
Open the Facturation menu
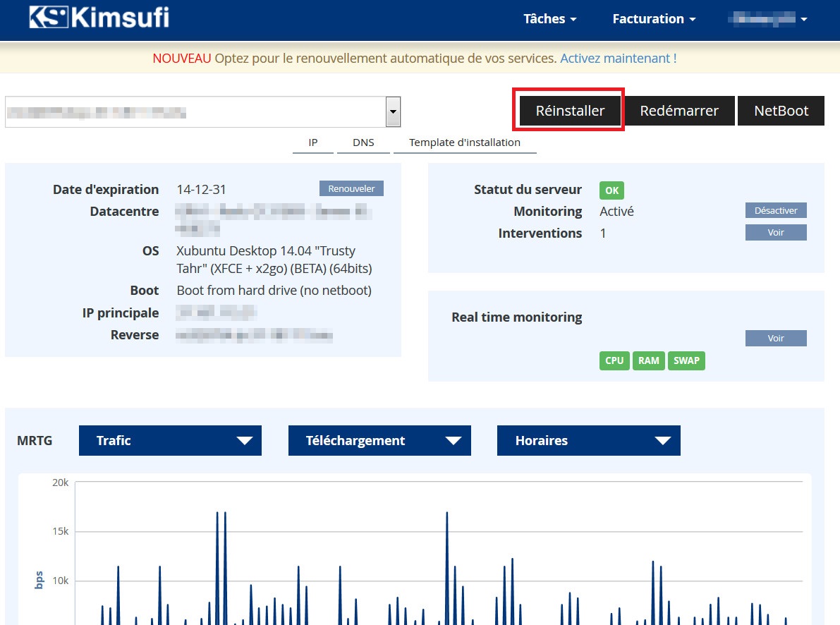(x=654, y=19)
